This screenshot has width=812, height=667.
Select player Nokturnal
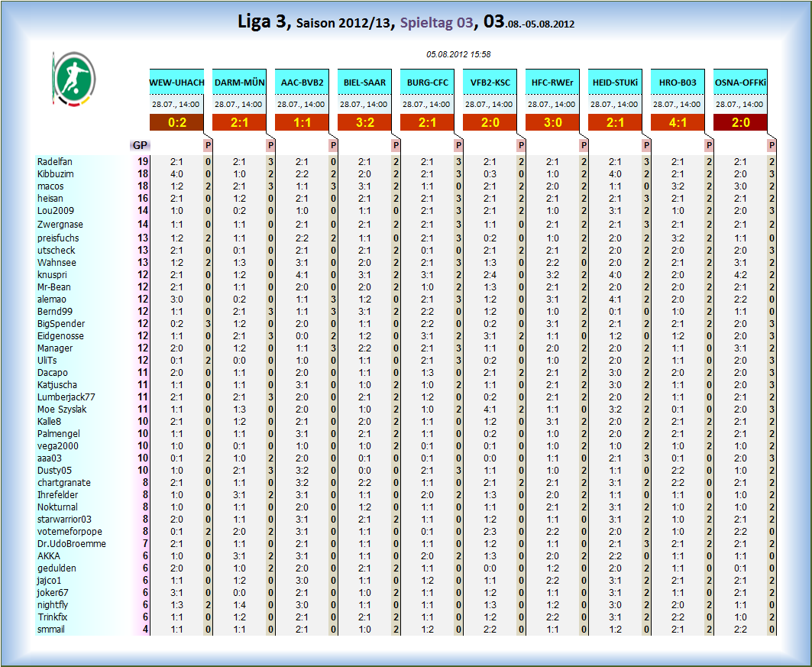coord(57,507)
